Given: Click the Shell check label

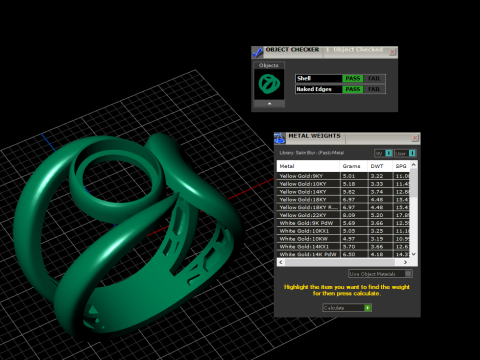Looking at the screenshot, I should click(x=304, y=78).
